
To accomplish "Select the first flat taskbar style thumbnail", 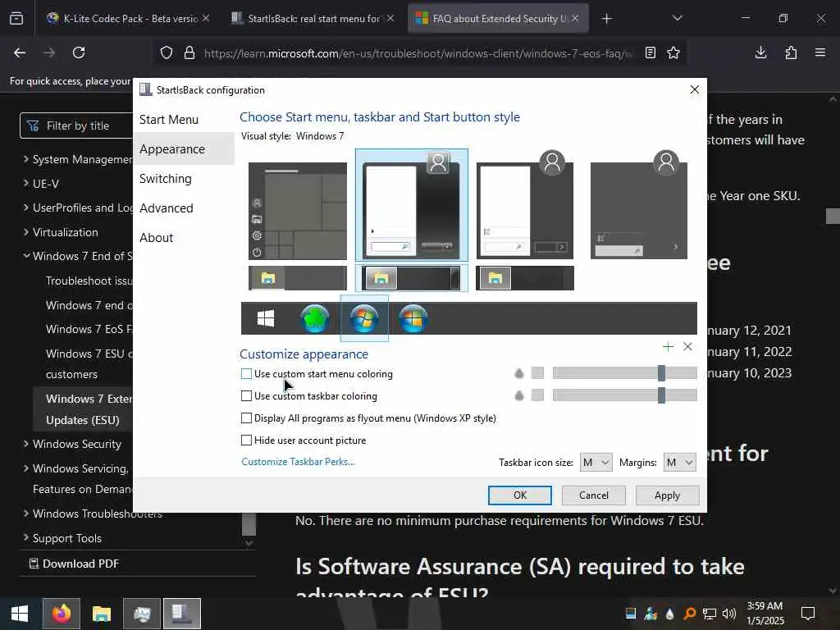I will click(x=298, y=278).
